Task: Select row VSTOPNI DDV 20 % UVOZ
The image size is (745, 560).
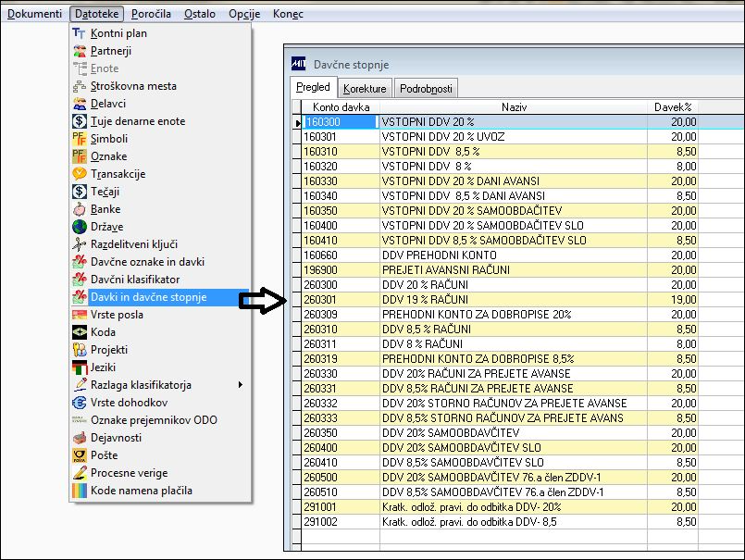Action: coord(500,137)
